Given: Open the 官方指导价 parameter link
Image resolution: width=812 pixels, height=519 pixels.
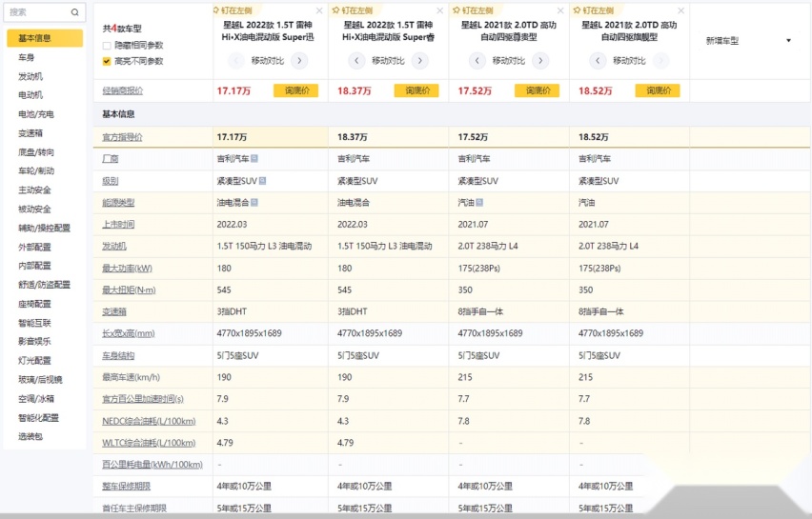Looking at the screenshot, I should point(122,137).
